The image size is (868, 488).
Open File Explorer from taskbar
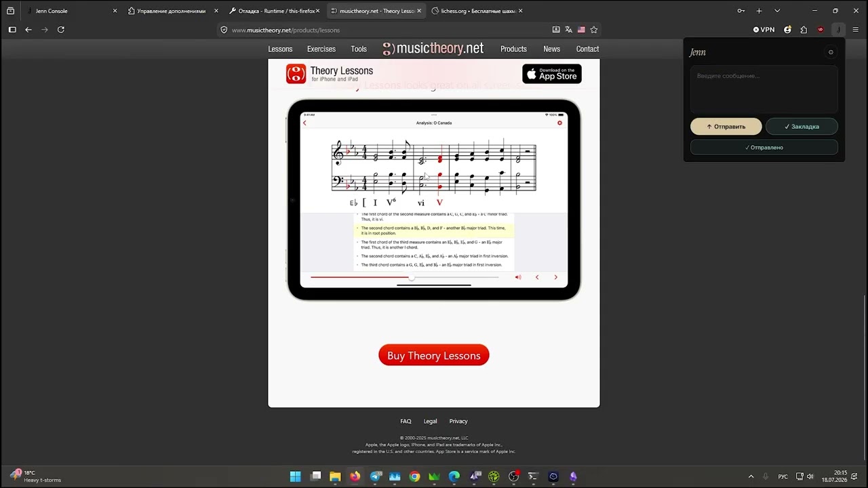tap(335, 476)
